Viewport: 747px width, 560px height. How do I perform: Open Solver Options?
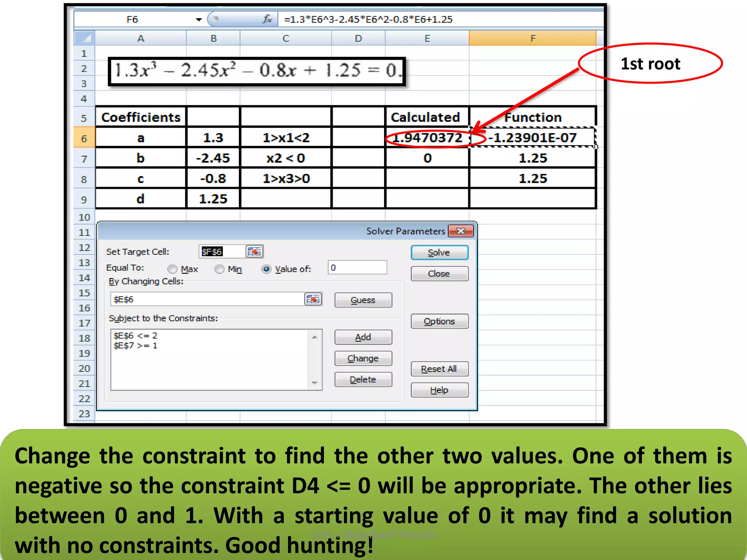[440, 321]
